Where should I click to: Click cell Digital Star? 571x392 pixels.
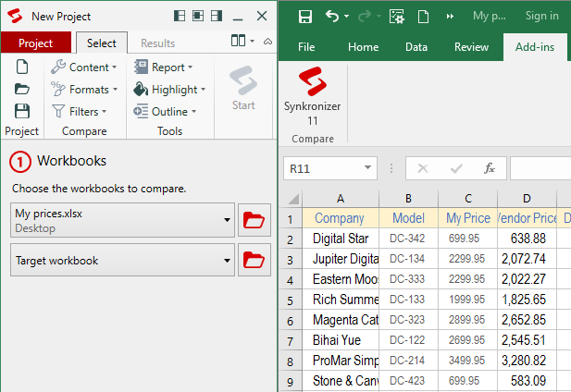(341, 239)
